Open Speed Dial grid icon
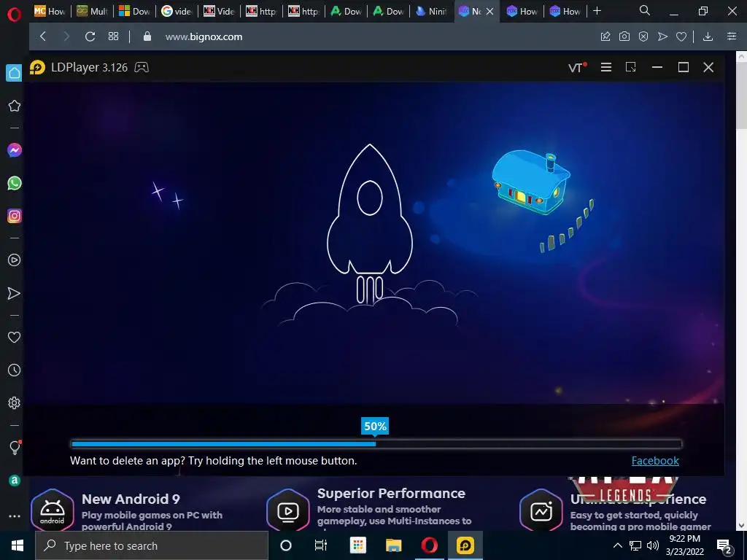Viewport: 747px width, 560px height. point(113,36)
